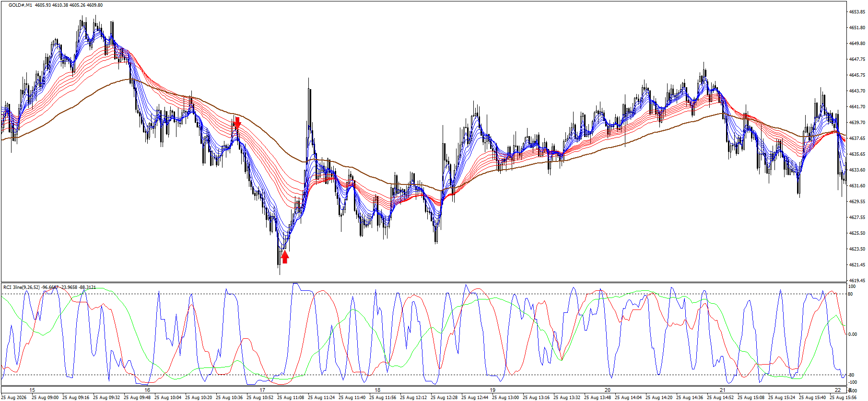Click the 25 Aug 13:32 time label
Screen dimensions: 868x401
[x=567, y=398]
